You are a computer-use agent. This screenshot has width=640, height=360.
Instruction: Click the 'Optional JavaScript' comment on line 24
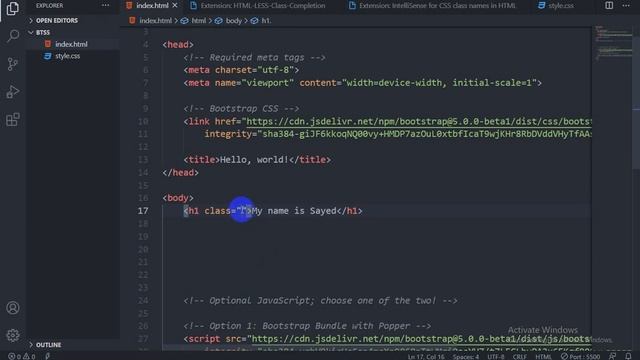320,300
